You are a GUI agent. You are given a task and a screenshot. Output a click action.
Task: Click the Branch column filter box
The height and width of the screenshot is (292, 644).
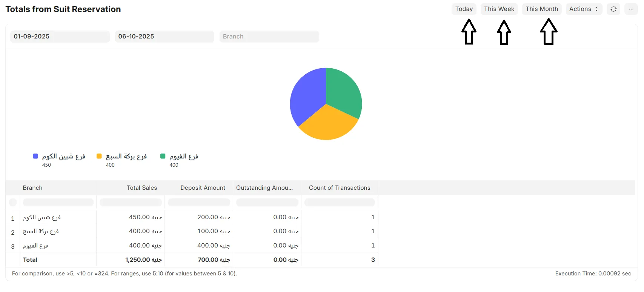pyautogui.click(x=58, y=203)
